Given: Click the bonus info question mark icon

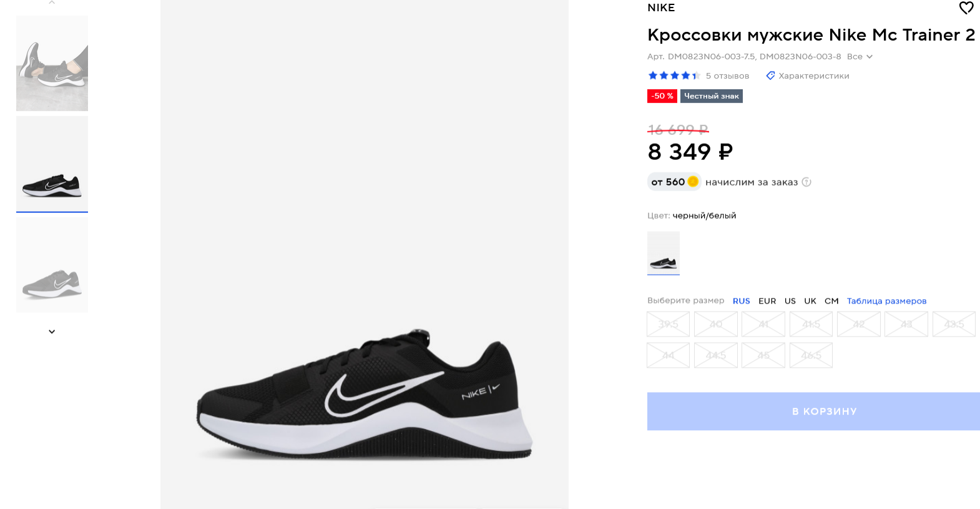Looking at the screenshot, I should pyautogui.click(x=806, y=182).
